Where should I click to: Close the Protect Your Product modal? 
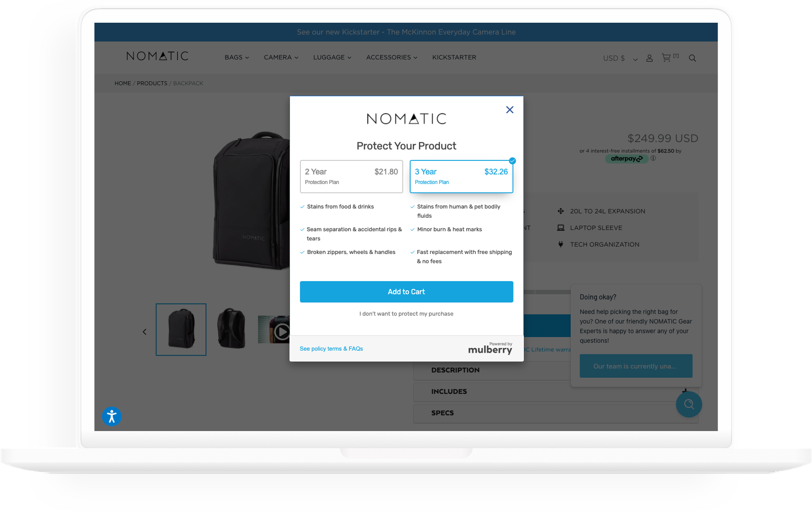click(x=509, y=110)
